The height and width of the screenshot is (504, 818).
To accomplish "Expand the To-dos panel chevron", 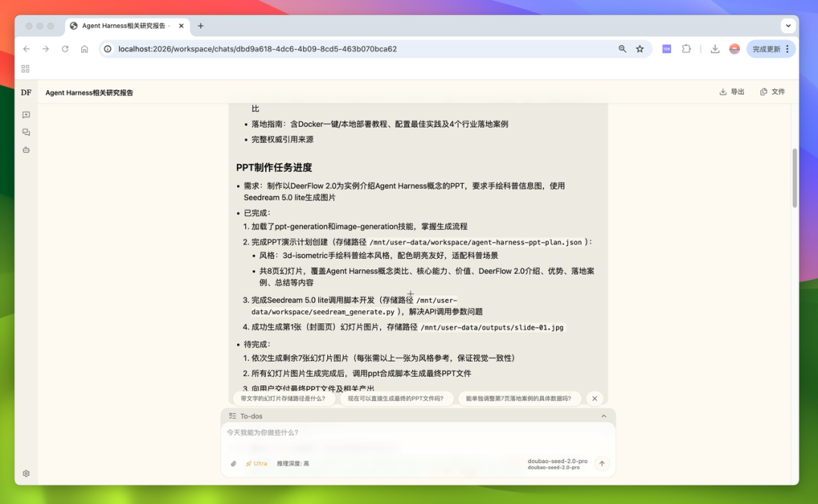I will click(604, 416).
